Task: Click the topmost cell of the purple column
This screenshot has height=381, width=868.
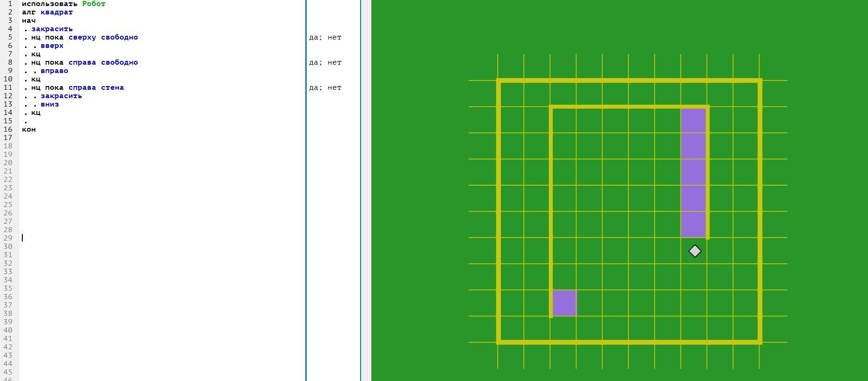Action: (x=693, y=120)
